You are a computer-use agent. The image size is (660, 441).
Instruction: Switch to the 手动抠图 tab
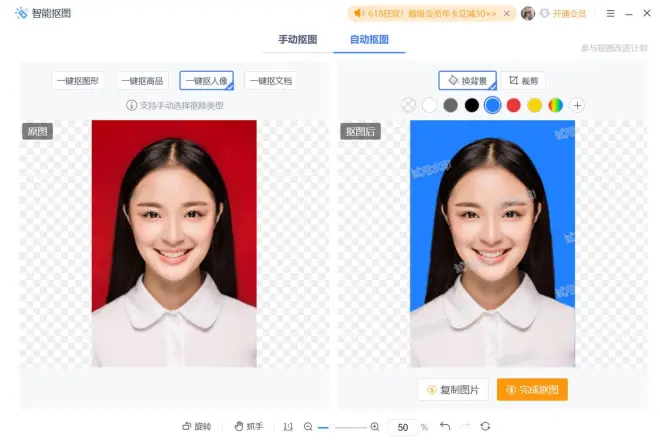click(298, 40)
